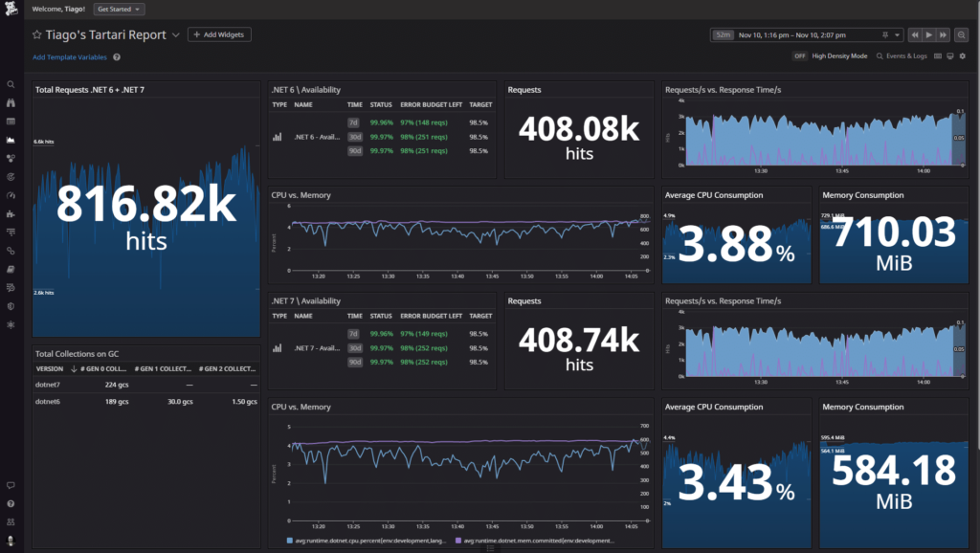This screenshot has width=980, height=553.
Task: Click the TV mode monitor icon
Action: (x=948, y=56)
